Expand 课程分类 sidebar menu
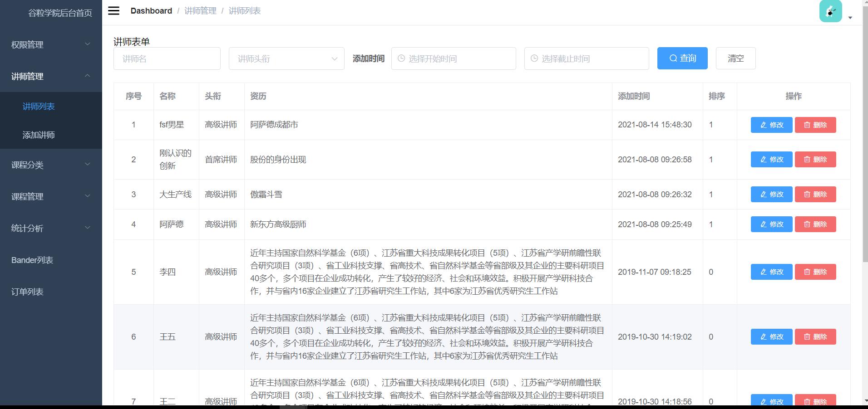The height and width of the screenshot is (409, 868). (x=51, y=165)
